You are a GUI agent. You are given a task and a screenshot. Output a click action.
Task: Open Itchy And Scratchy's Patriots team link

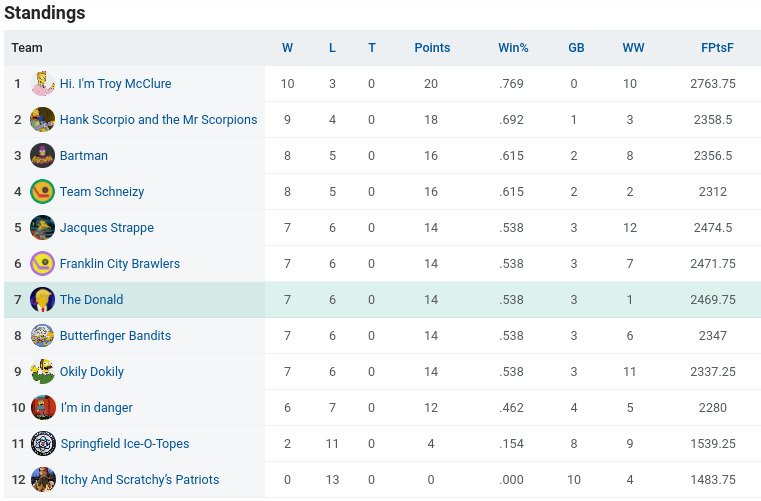(139, 480)
